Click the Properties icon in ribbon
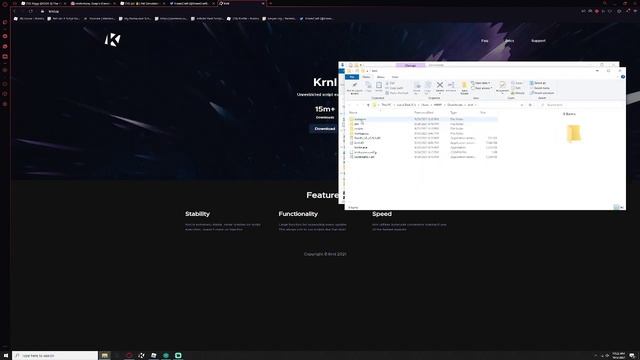The height and width of the screenshot is (360, 640). pos(502,87)
